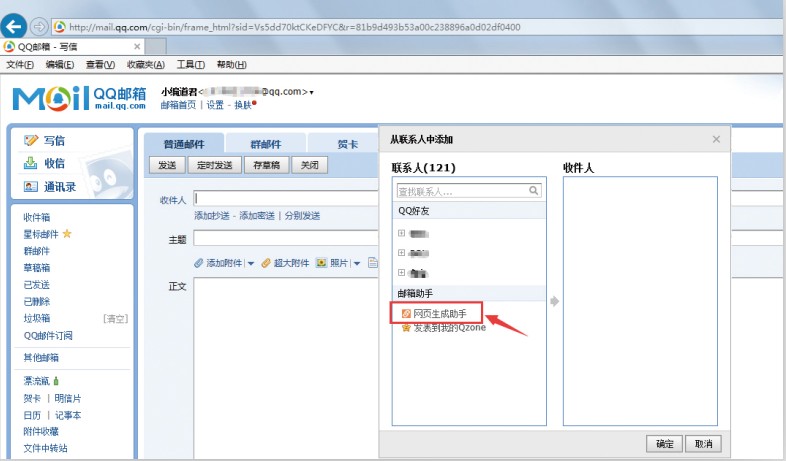Image resolution: width=786 pixels, height=461 pixels.
Task: Click the paperclip 添加附件 icon
Action: click(199, 263)
